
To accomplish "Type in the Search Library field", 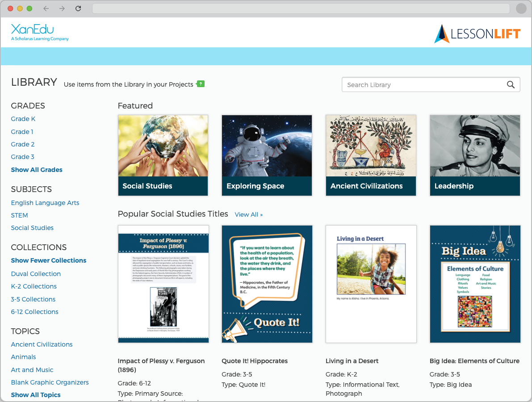I will tap(422, 85).
